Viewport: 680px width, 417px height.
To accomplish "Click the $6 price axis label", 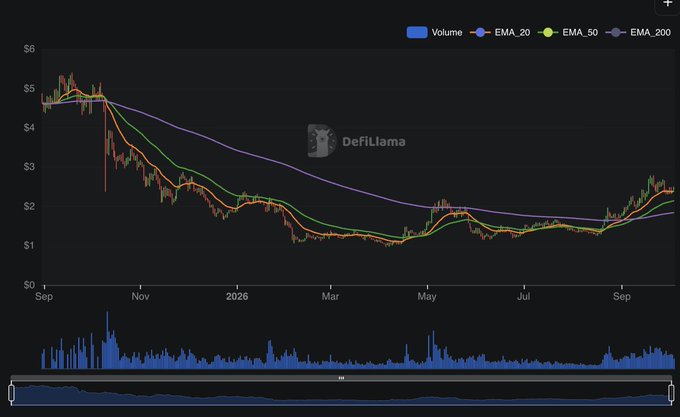I will [29, 49].
